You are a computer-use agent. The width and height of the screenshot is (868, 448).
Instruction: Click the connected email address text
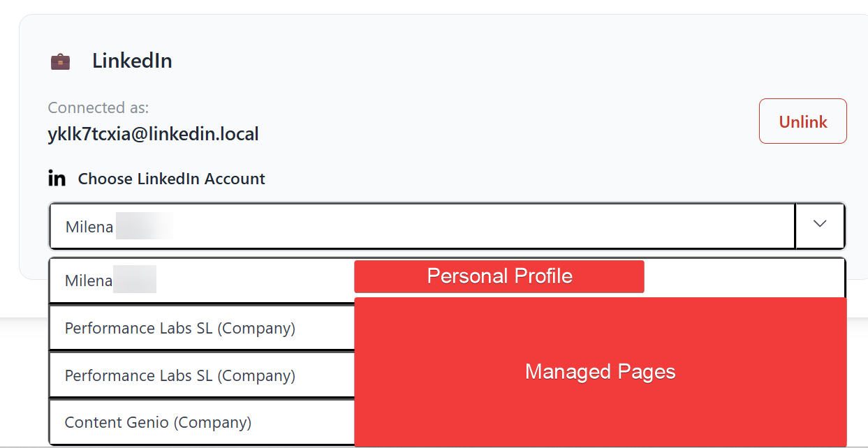tap(153, 134)
